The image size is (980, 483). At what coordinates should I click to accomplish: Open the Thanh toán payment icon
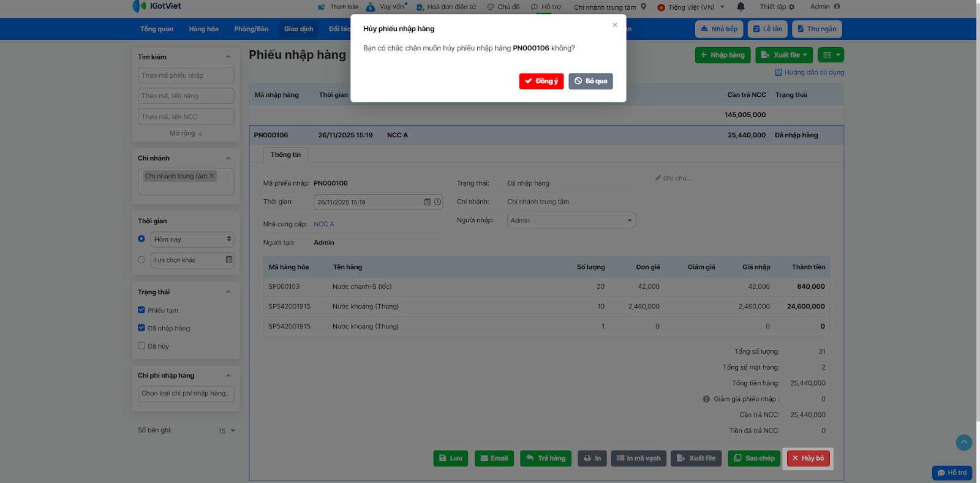click(x=322, y=7)
